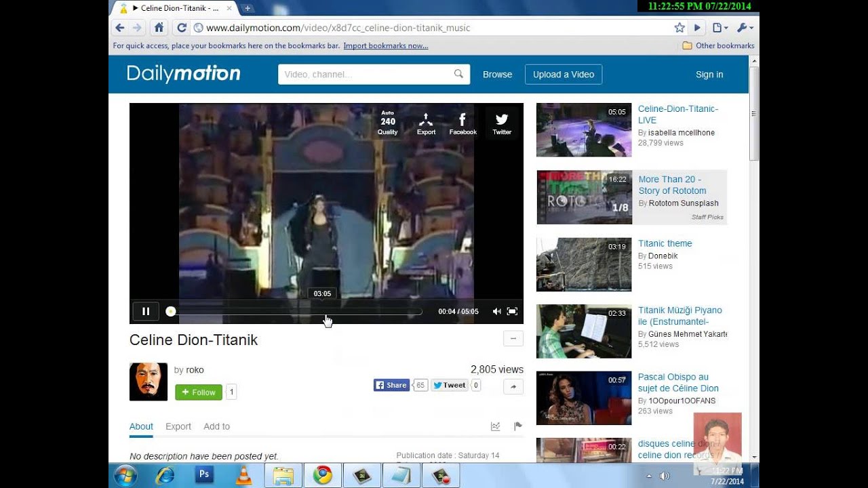
Task: Open More Than 20 Story of Rototom
Action: click(x=672, y=185)
